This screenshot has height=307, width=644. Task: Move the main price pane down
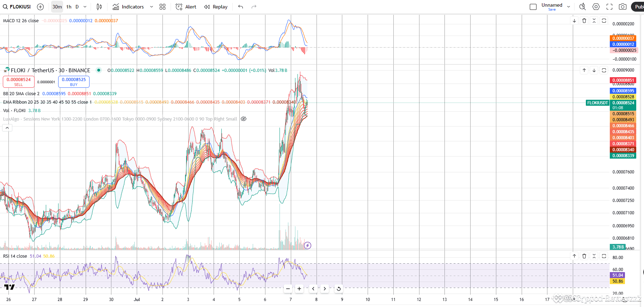tap(594, 70)
